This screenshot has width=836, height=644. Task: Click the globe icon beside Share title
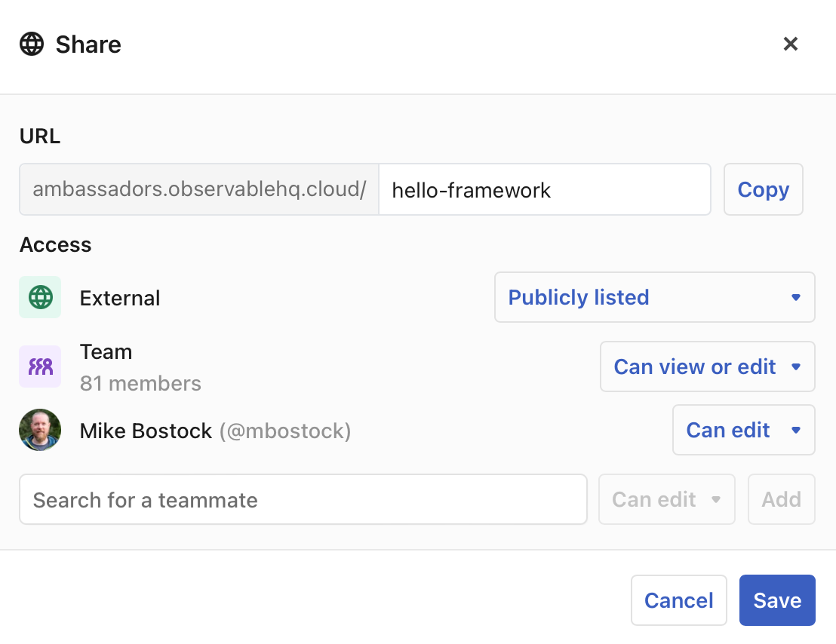click(x=32, y=44)
